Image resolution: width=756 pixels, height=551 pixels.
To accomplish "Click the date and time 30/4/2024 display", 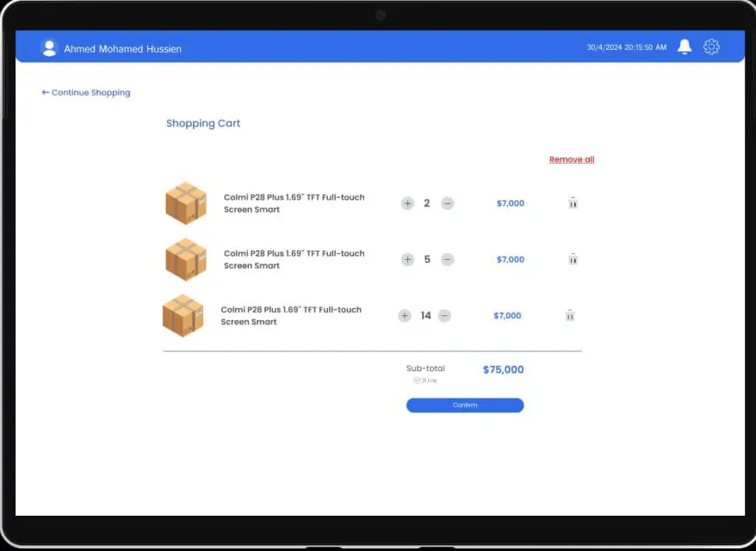I will pyautogui.click(x=626, y=47).
